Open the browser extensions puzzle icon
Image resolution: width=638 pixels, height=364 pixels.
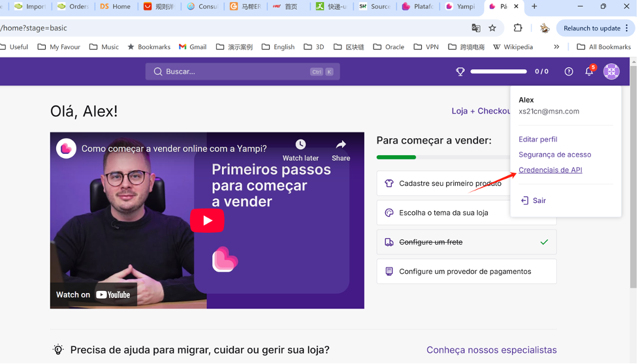point(518,28)
